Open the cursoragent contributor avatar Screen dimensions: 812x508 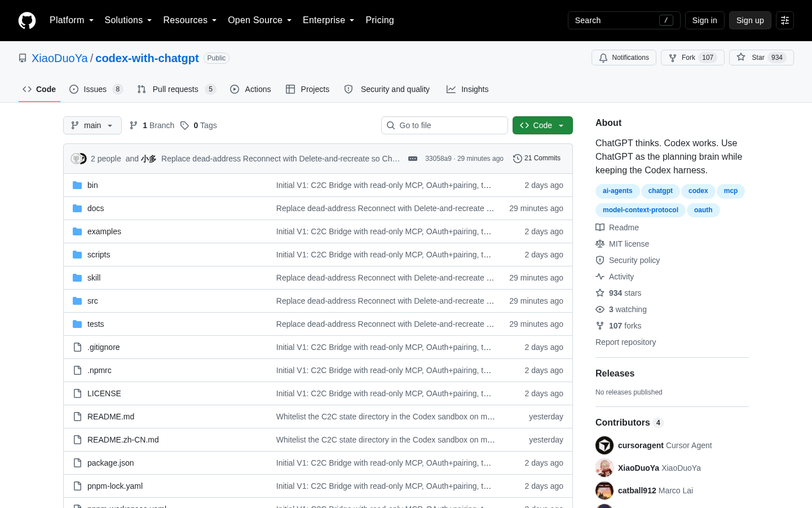click(x=604, y=445)
